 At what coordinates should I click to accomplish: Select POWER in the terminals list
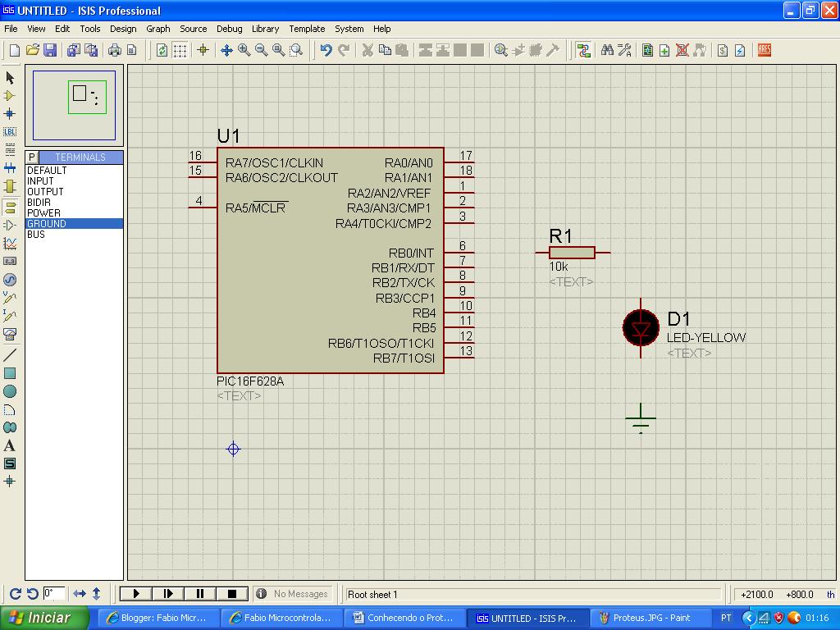pos(43,213)
